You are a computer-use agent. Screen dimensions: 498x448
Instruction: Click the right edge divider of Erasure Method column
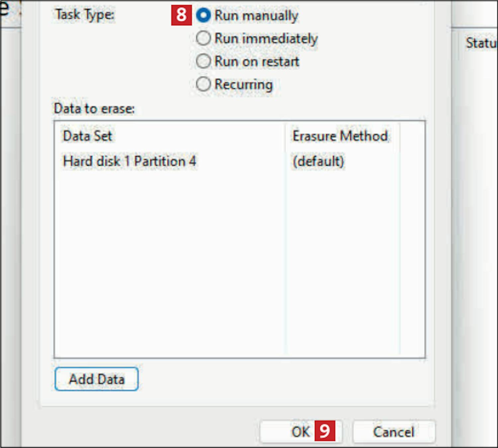click(x=400, y=136)
